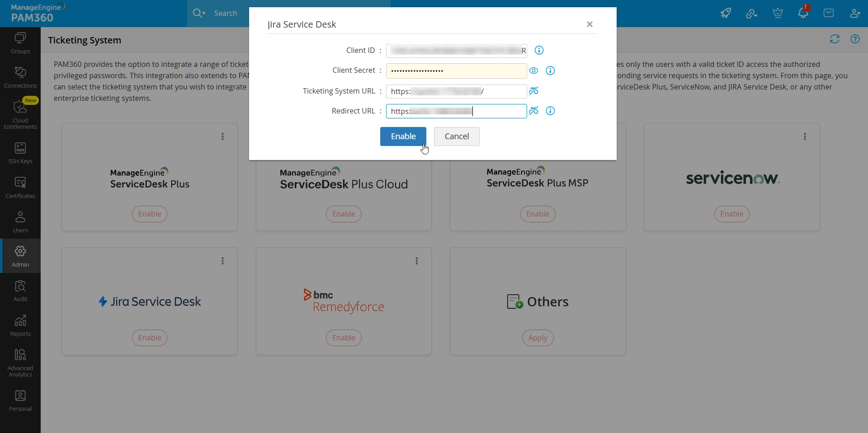Select the Certificates sidebar icon
868x433 pixels.
pyautogui.click(x=20, y=187)
